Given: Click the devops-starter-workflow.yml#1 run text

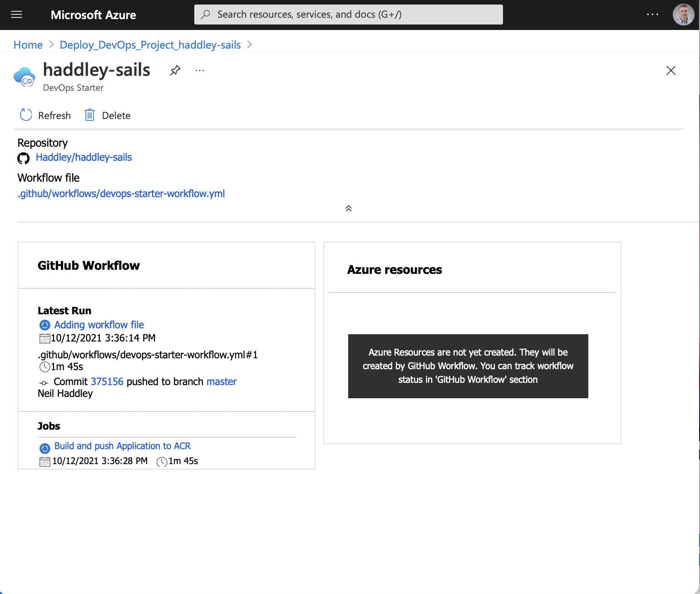Looking at the screenshot, I should tap(148, 355).
